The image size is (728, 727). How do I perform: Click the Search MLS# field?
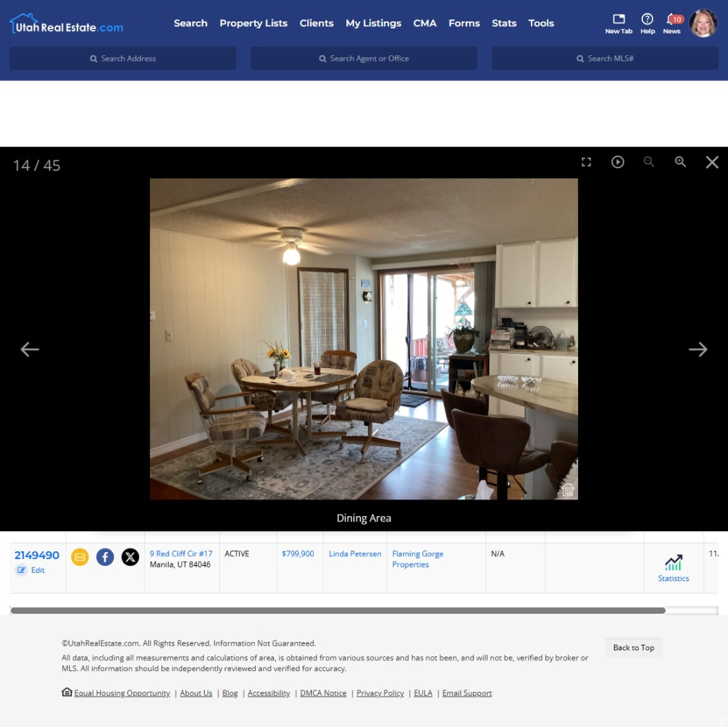tap(605, 59)
